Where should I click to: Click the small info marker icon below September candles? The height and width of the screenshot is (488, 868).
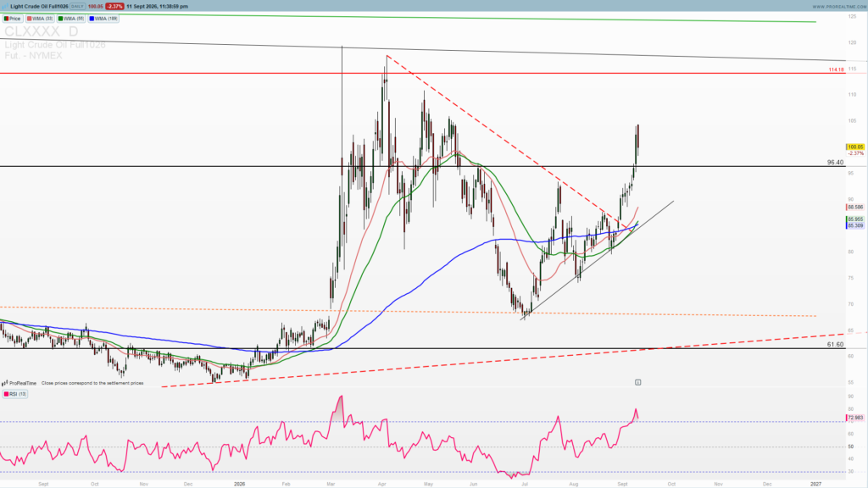pyautogui.click(x=637, y=382)
